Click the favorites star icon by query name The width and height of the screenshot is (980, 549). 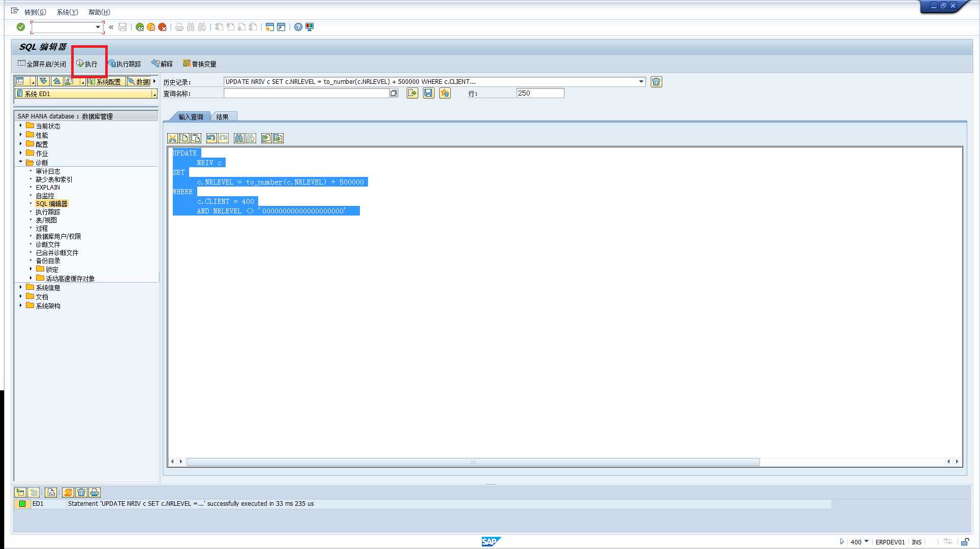(x=445, y=93)
